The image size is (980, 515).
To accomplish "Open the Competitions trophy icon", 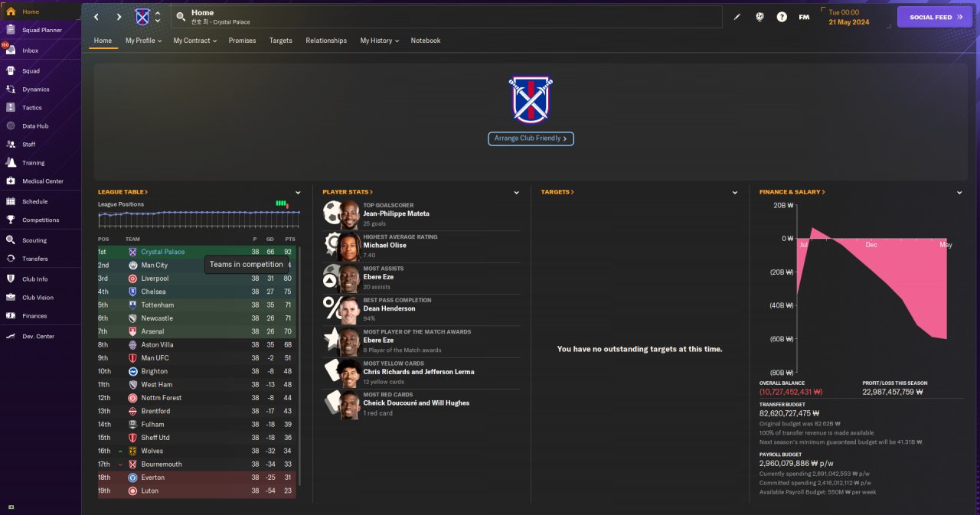I will [11, 220].
